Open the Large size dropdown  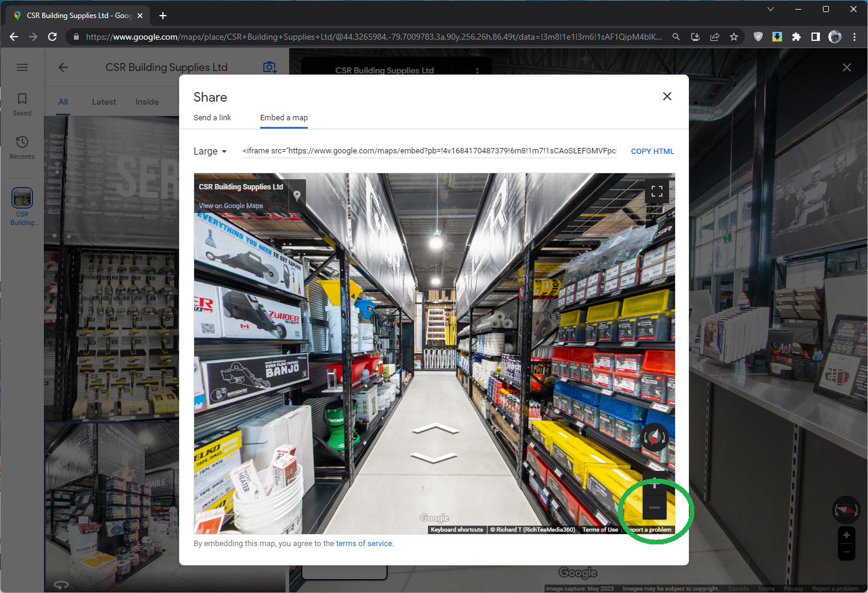click(210, 152)
